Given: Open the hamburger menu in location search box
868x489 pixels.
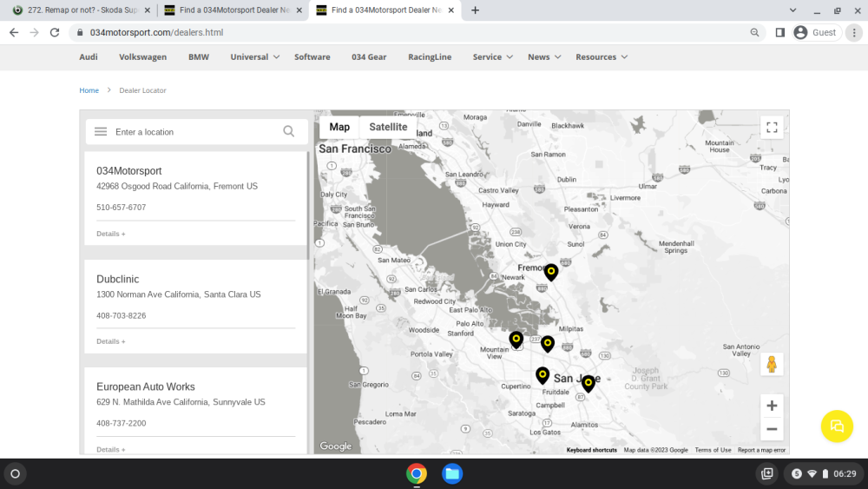Looking at the screenshot, I should [100, 132].
